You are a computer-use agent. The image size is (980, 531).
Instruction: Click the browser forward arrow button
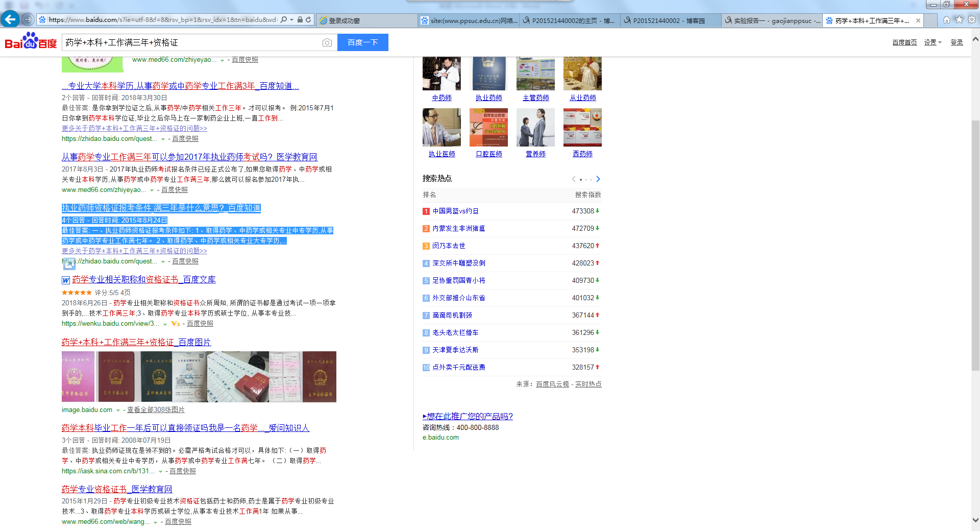tap(28, 20)
